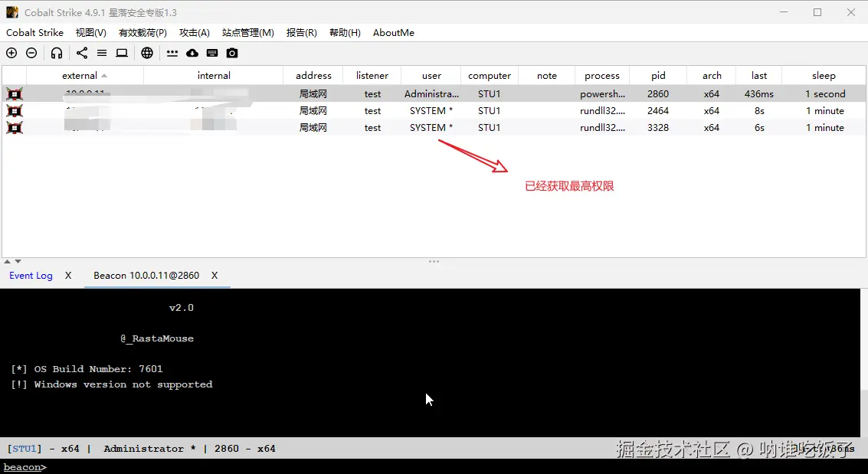This screenshot has height=474, width=868.
Task: Select the beacon icon for pid 3328
Action: (x=15, y=128)
